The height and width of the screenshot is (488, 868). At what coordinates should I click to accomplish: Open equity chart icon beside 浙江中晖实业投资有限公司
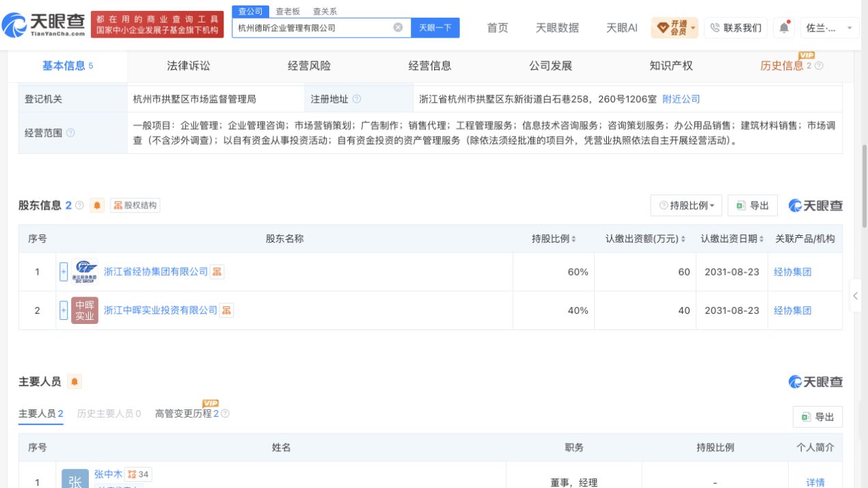(227, 310)
